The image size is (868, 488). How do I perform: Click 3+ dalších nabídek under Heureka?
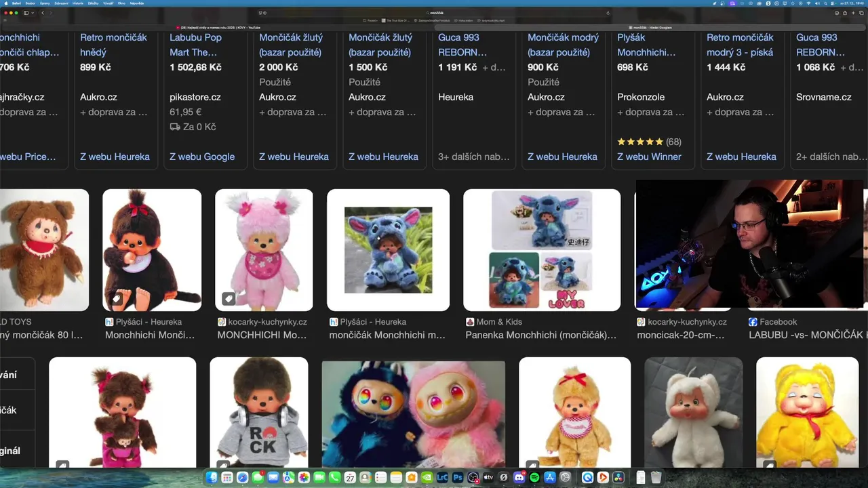coord(474,157)
